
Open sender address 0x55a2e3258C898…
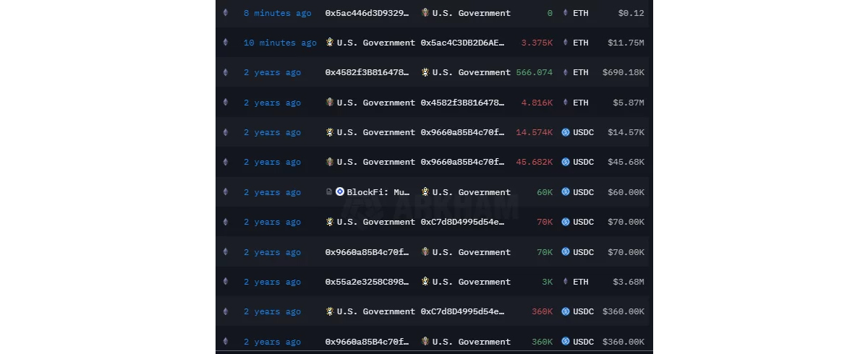tap(367, 282)
